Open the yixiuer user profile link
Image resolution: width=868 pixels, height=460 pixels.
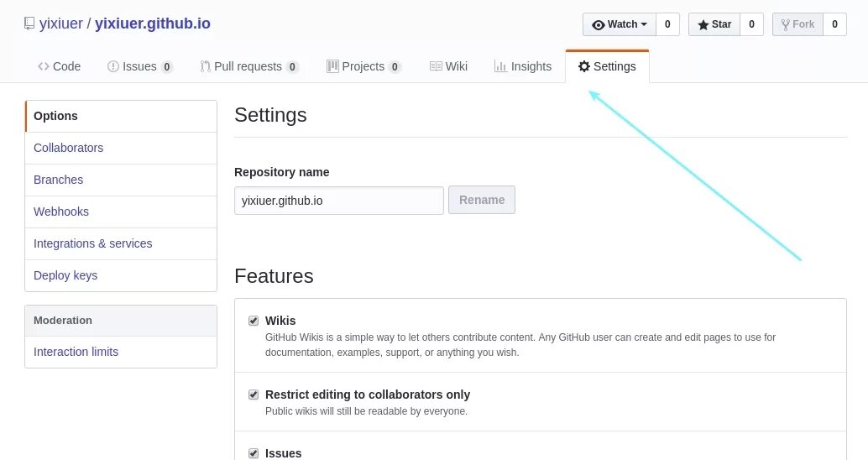pyautogui.click(x=61, y=24)
